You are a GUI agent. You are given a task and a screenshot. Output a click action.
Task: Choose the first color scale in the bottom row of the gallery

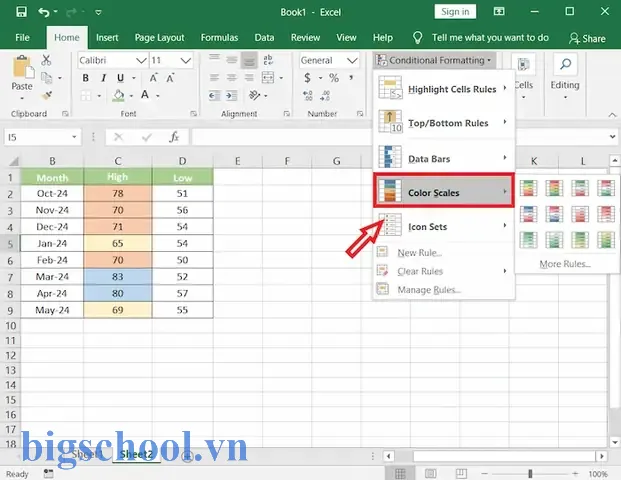click(x=528, y=240)
